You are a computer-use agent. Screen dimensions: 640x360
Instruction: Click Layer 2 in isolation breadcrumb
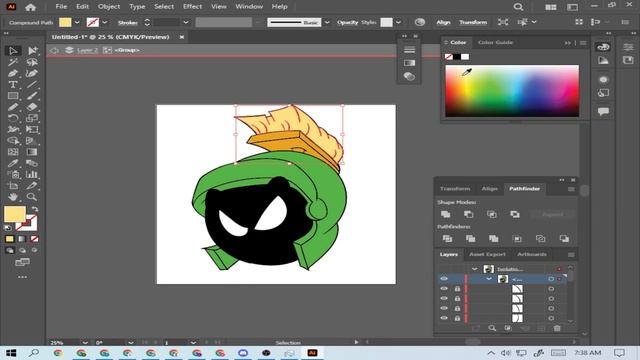coord(87,50)
